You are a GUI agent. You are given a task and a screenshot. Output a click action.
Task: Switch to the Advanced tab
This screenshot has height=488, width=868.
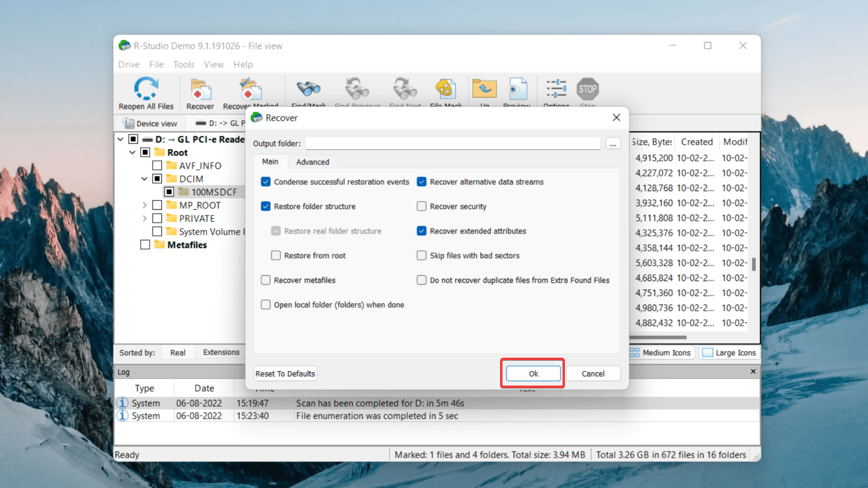[313, 162]
